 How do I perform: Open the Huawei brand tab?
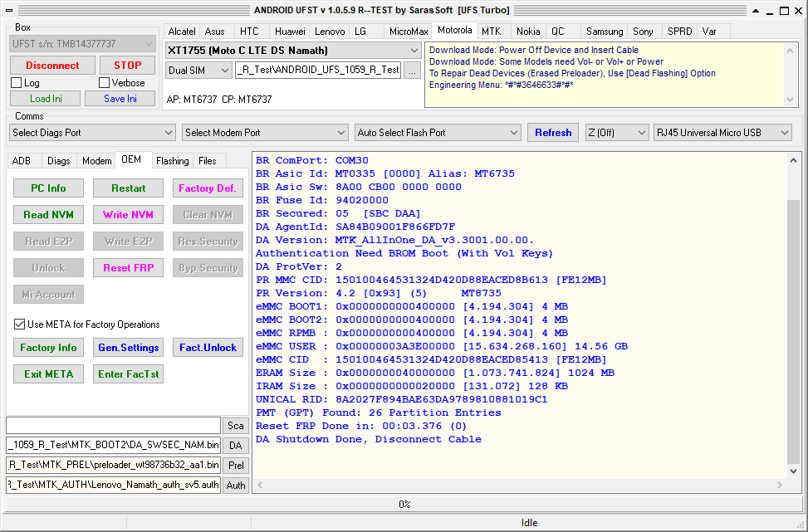(290, 32)
